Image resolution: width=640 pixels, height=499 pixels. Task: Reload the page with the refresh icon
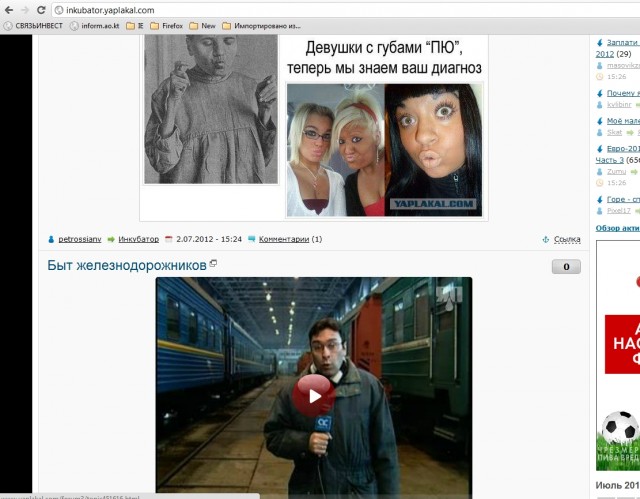pyautogui.click(x=41, y=9)
